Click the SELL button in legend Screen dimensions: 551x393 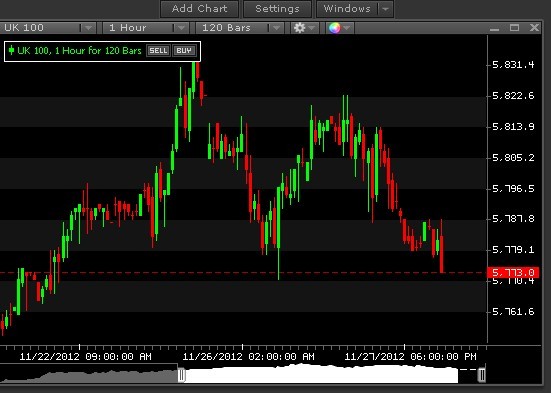(158, 51)
